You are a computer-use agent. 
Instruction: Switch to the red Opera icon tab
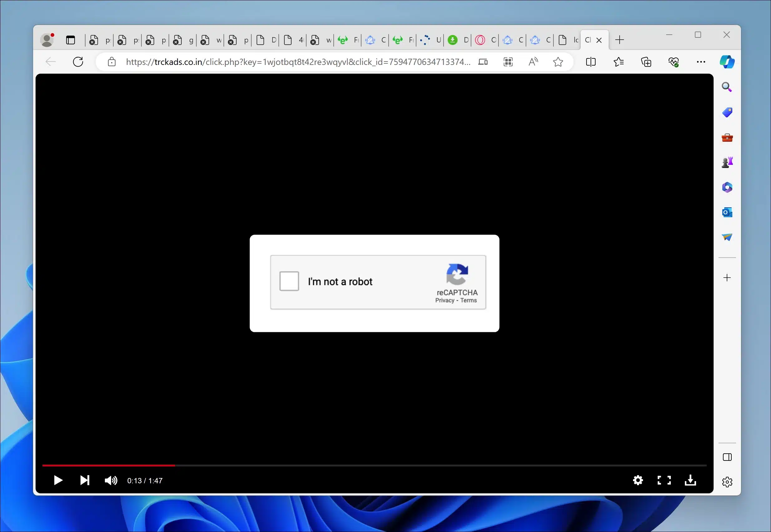click(x=485, y=40)
